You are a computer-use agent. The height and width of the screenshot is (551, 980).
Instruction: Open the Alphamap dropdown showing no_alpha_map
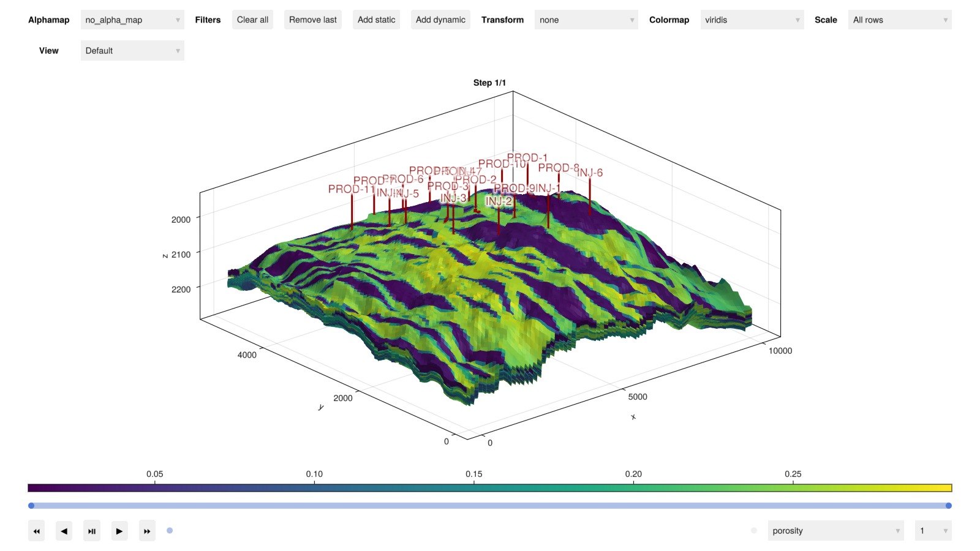pos(132,20)
